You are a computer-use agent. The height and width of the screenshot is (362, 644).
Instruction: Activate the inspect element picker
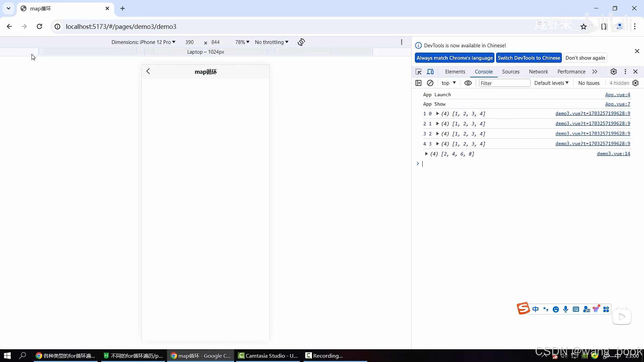tap(418, 71)
